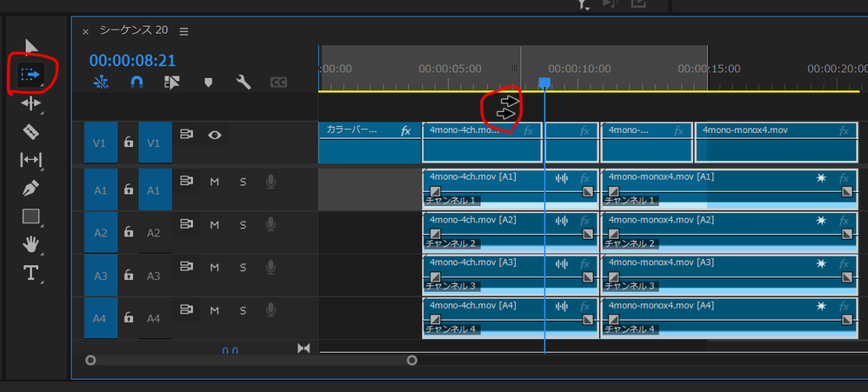Open Timeline Display Settings wrench
868x392 pixels.
coord(243,83)
